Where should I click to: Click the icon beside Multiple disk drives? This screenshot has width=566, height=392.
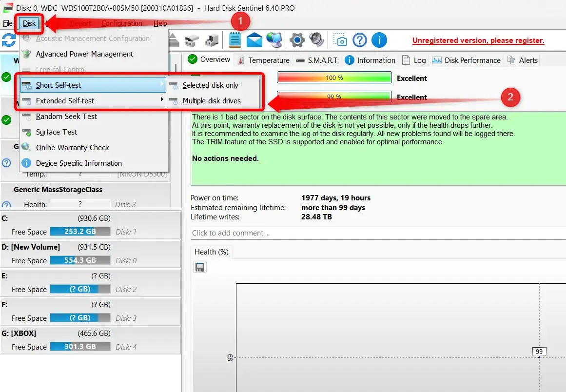pos(174,101)
